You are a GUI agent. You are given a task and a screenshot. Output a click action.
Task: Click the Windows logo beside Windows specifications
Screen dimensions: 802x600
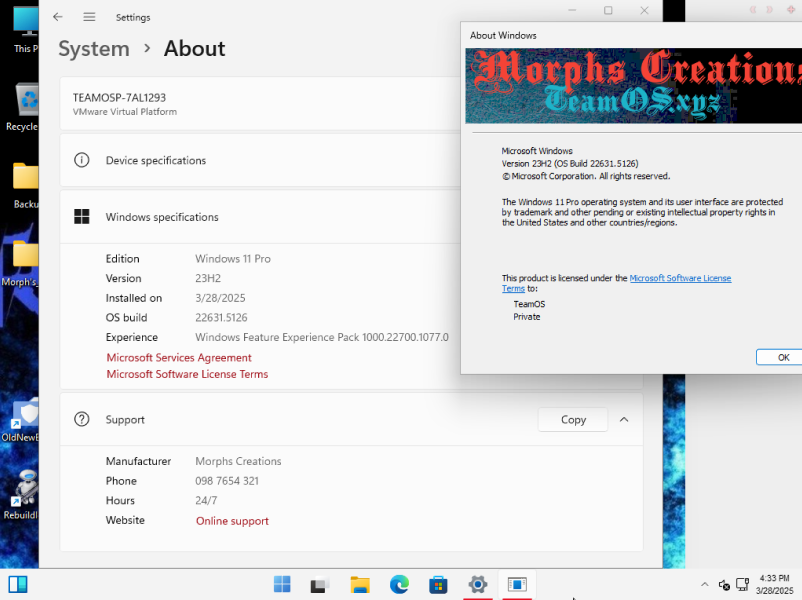(x=82, y=217)
